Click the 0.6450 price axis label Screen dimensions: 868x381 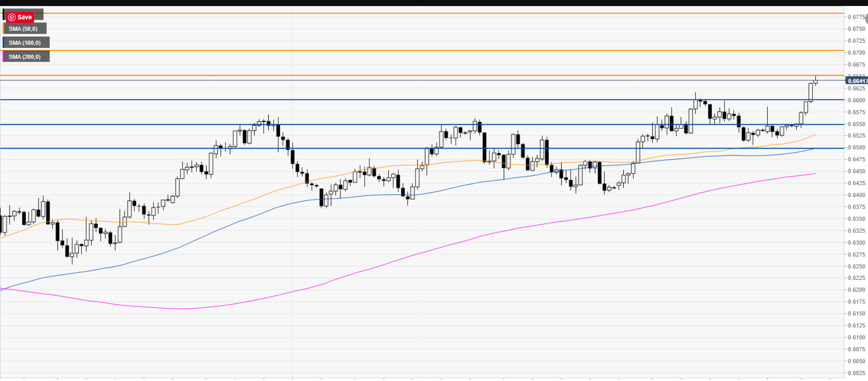pos(857,171)
